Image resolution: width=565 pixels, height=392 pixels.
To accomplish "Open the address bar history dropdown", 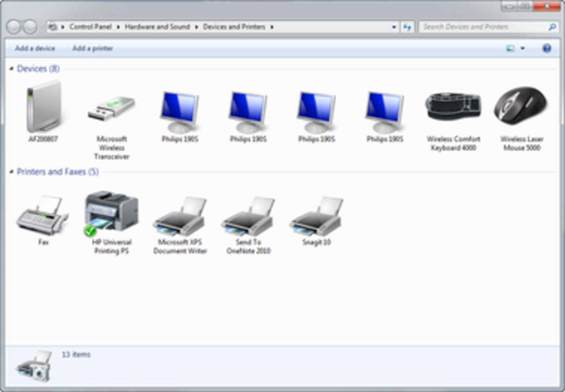I will [x=394, y=27].
